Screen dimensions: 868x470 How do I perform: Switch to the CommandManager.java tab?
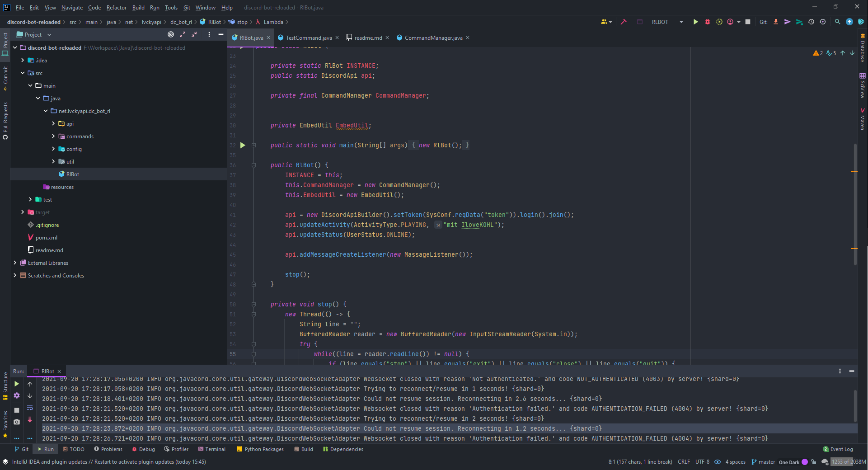[433, 38]
